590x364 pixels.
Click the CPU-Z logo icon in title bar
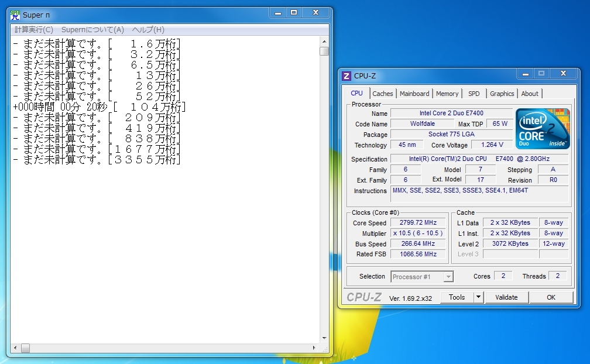tap(347, 75)
